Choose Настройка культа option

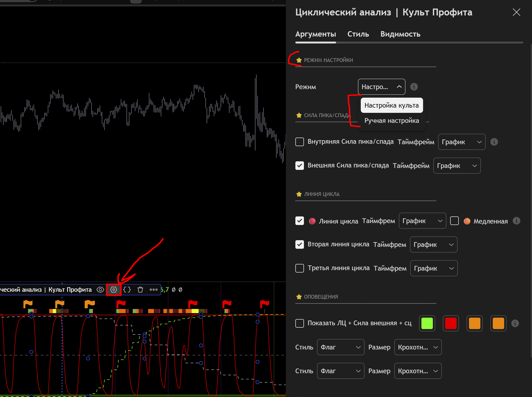coord(391,105)
